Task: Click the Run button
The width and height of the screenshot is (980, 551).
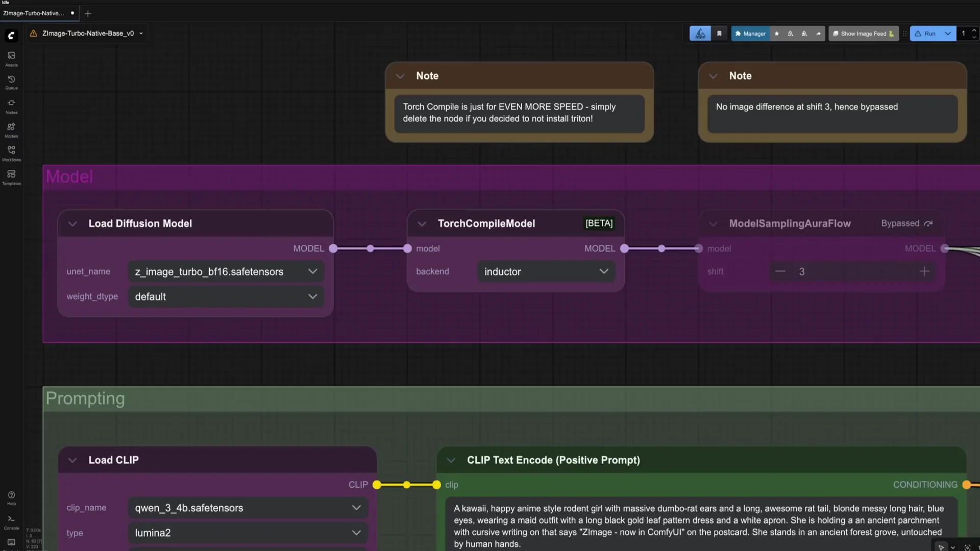Action: click(930, 33)
